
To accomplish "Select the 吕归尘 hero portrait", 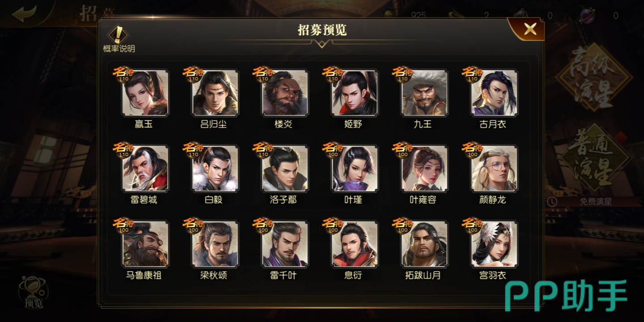I will (215, 93).
